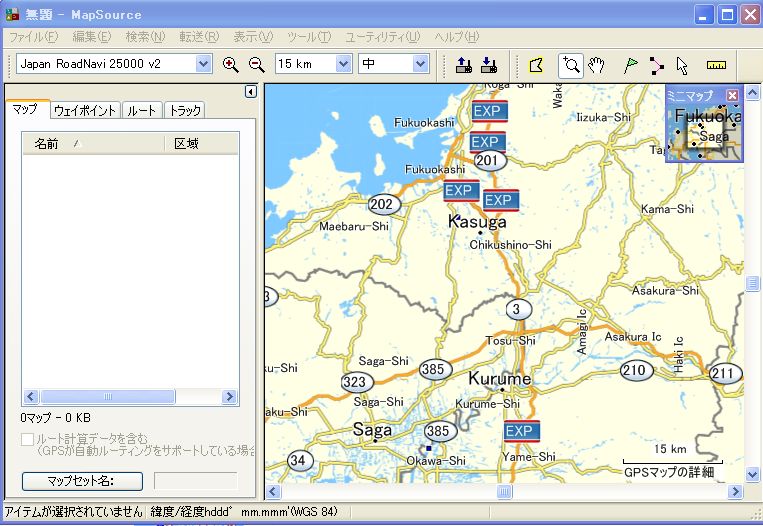763x526 pixels.
Task: Open the 表示(V) menu
Action: pos(253,36)
